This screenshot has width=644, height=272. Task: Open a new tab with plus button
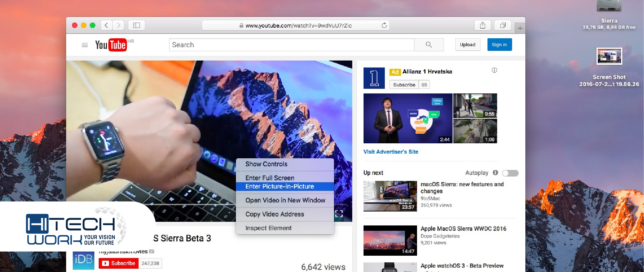click(x=520, y=28)
